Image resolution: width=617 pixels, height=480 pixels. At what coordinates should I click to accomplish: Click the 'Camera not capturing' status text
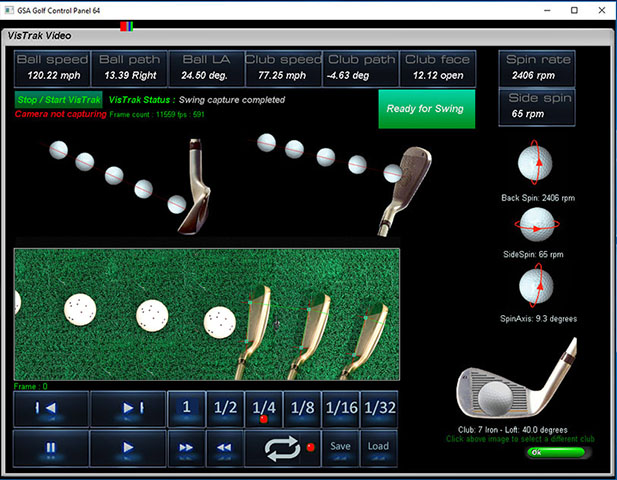(61, 114)
